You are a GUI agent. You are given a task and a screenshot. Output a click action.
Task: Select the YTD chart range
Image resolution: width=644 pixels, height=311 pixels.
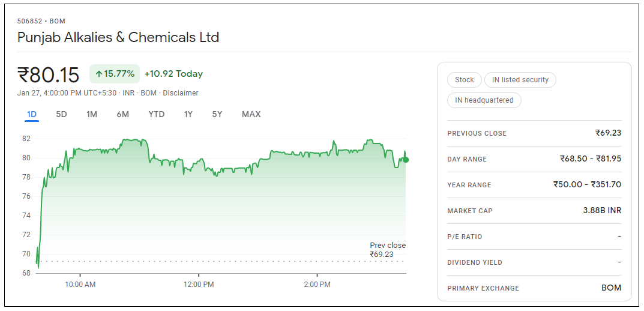pyautogui.click(x=157, y=114)
